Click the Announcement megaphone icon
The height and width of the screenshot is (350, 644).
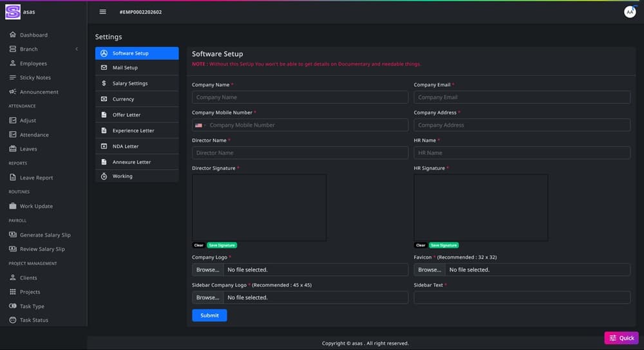13,92
